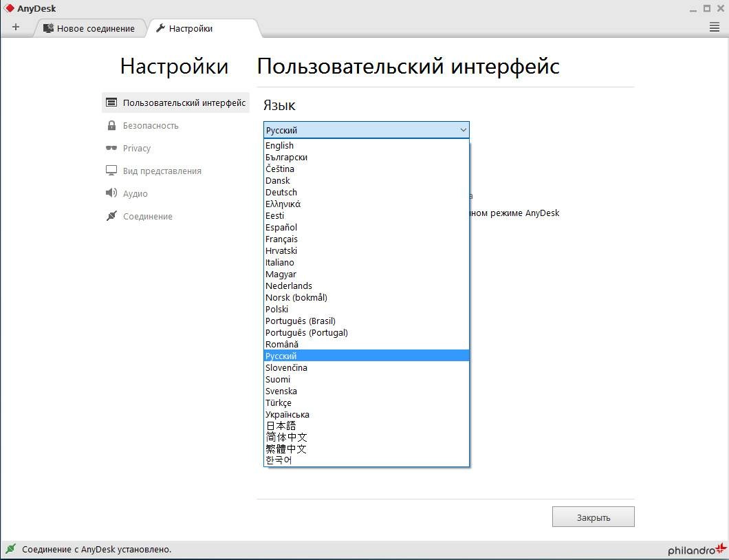
Task: Open the hamburger main menu
Action: tap(715, 28)
